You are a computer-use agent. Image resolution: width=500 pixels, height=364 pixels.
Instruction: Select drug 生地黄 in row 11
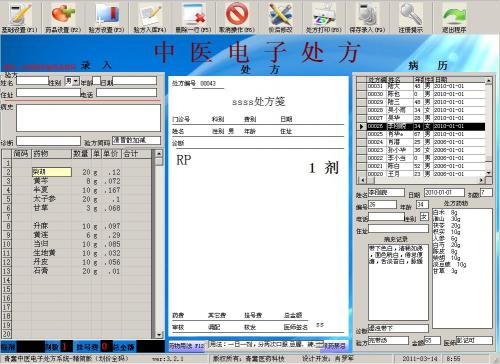44,253
